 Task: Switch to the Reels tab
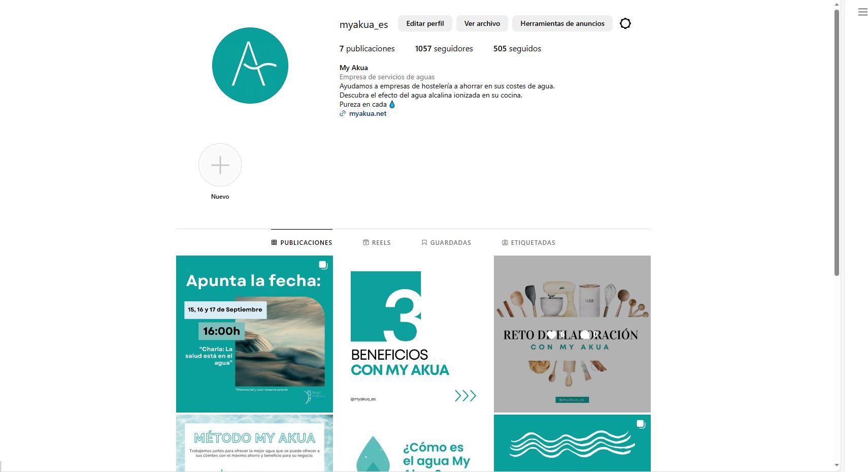click(x=377, y=243)
